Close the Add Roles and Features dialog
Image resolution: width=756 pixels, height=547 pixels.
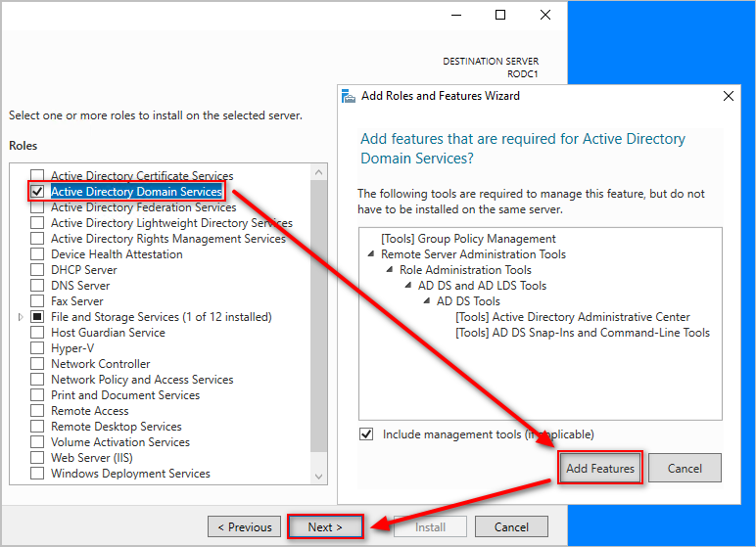point(729,96)
